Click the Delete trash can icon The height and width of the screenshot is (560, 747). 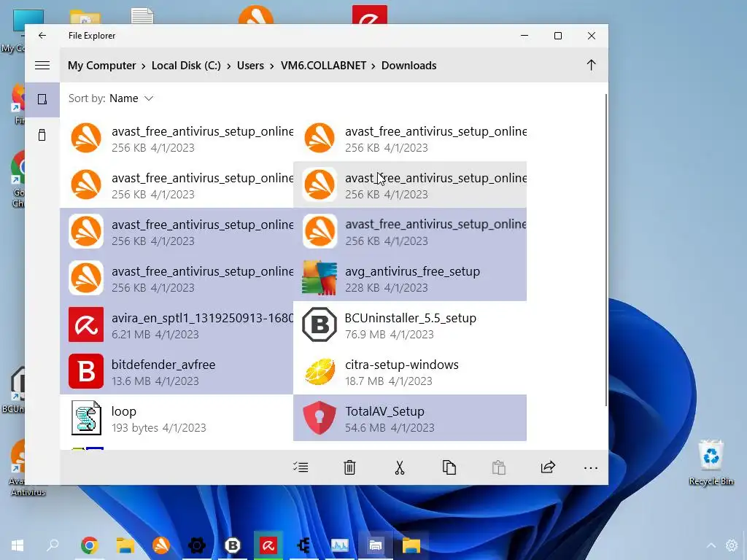[x=349, y=467]
